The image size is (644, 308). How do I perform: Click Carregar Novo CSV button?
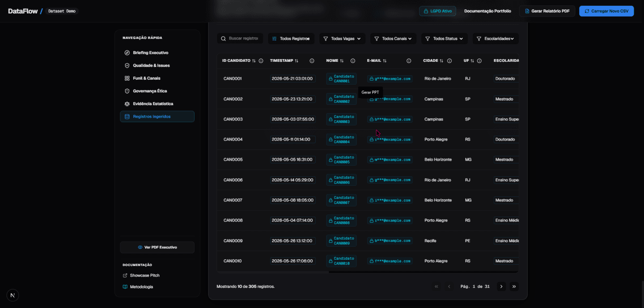coord(606,11)
